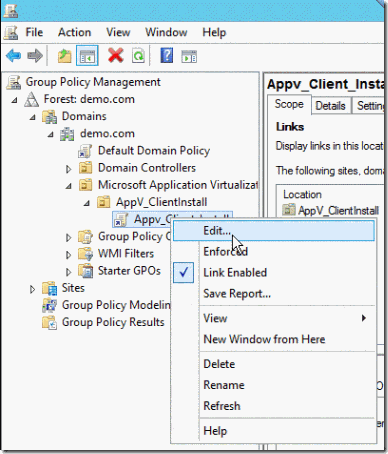Expand the Sites node
The height and width of the screenshot is (454, 388).
pos(32,289)
